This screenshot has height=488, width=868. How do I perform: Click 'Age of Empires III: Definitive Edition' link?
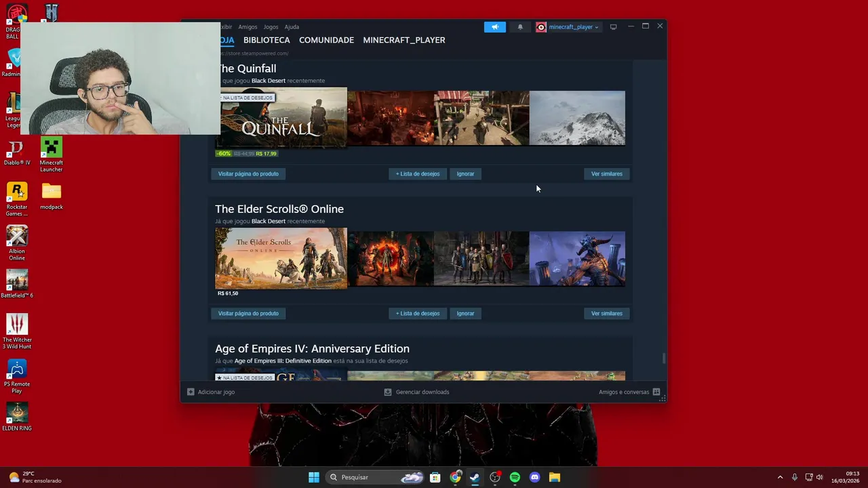click(x=283, y=361)
